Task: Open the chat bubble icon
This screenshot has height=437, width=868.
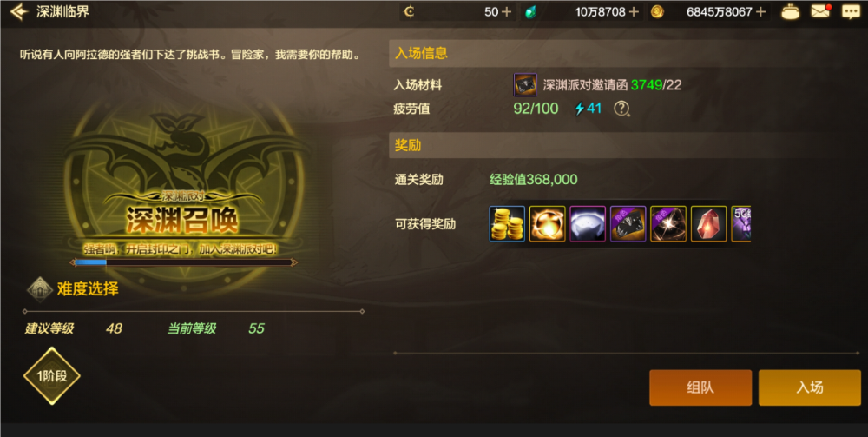Action: click(x=851, y=11)
